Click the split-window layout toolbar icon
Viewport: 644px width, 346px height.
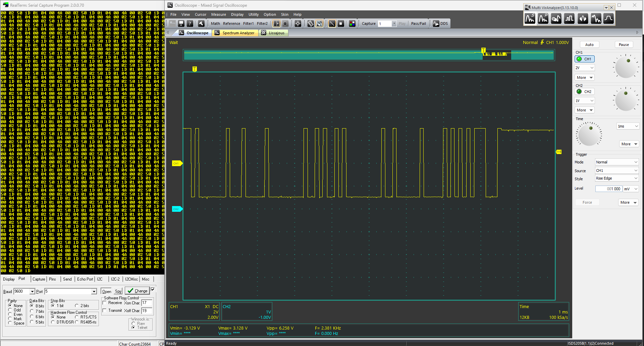(x=276, y=23)
